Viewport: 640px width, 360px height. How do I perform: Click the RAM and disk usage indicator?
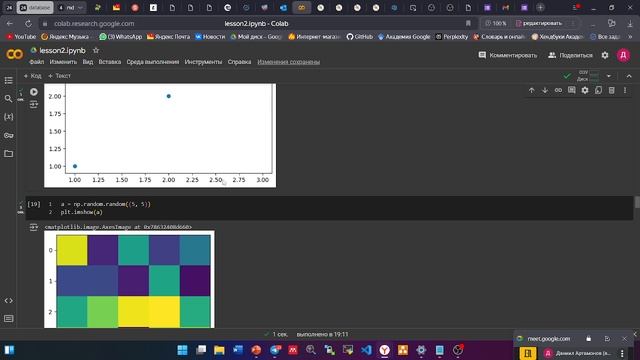coord(588,76)
